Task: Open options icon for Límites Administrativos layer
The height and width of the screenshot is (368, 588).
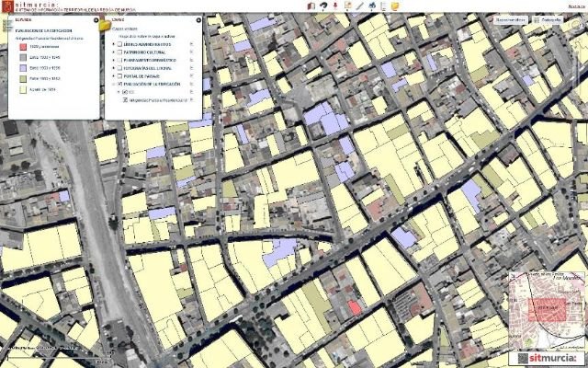Action: coord(192,44)
